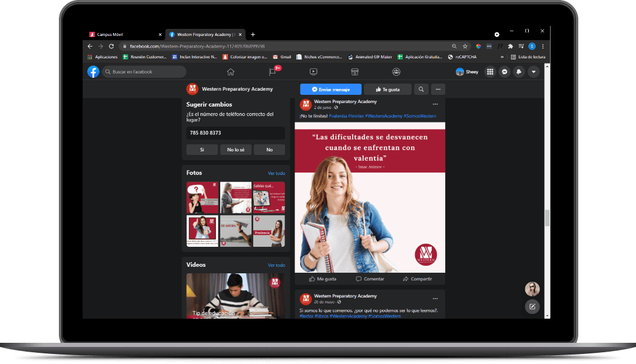
Task: Answer Sí to the phone number question
Action: [x=202, y=150]
